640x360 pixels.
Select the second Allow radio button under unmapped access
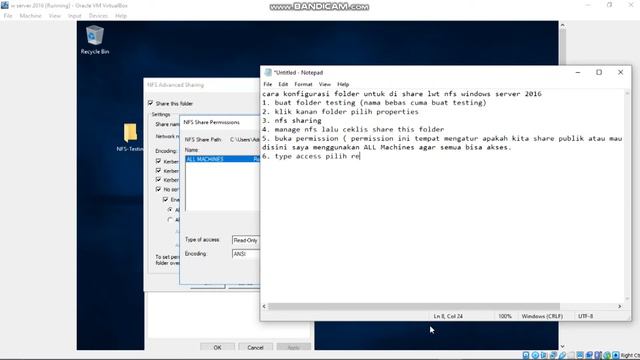170,220
